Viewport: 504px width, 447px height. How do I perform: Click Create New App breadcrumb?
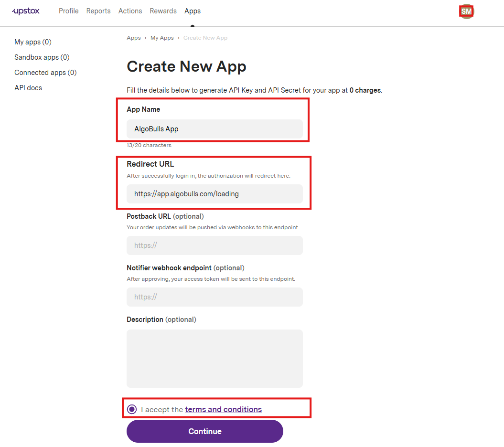[x=205, y=38]
